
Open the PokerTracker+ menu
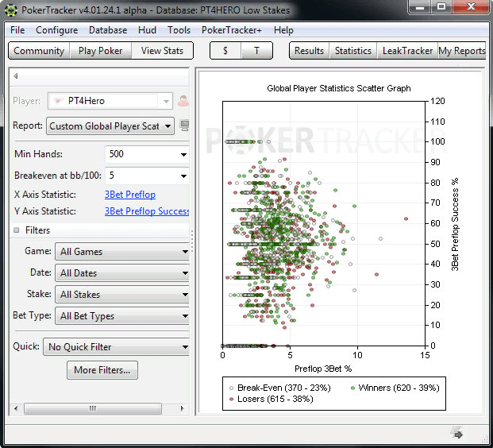click(231, 30)
